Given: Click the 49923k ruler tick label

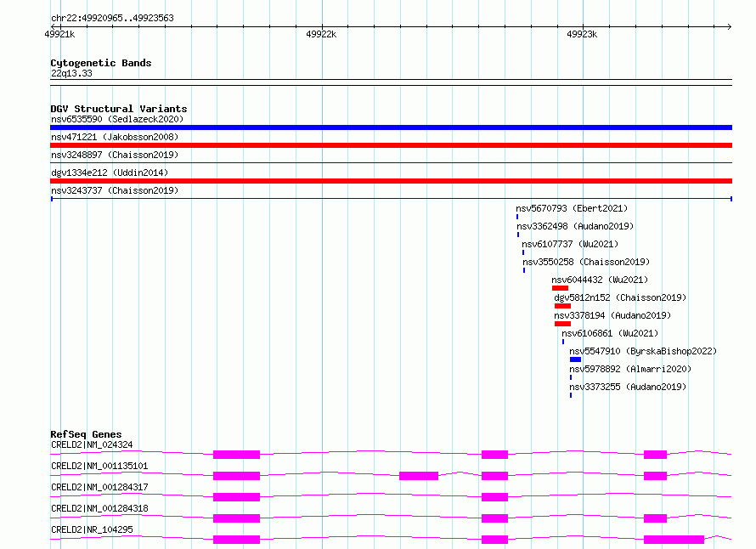Looking at the screenshot, I should (x=582, y=34).
